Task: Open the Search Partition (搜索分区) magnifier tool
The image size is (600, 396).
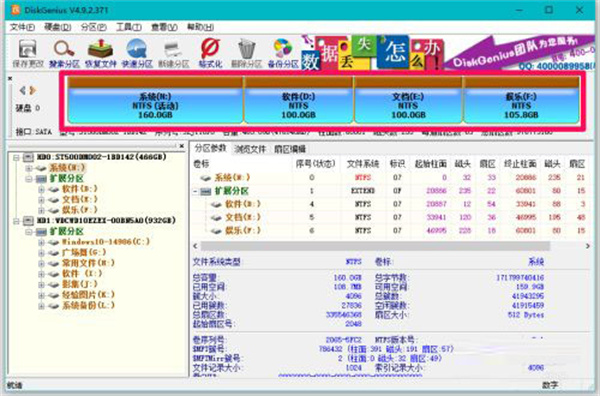Action: [x=64, y=54]
